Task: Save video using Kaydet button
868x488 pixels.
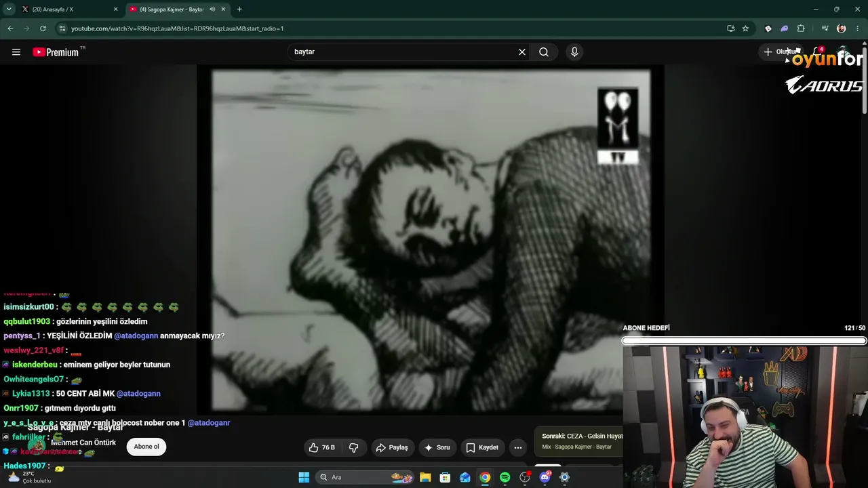Action: [x=482, y=447]
